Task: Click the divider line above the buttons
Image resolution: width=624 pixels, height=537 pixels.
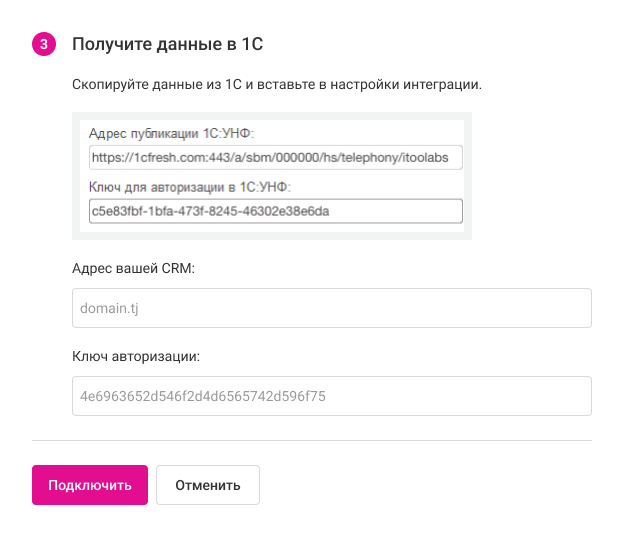Action: [x=311, y=440]
